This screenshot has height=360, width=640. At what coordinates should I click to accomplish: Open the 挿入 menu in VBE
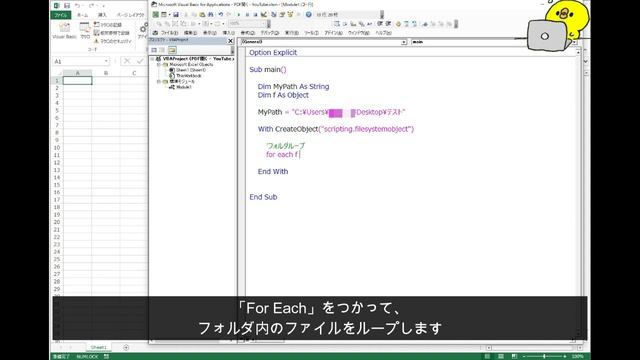(229, 33)
